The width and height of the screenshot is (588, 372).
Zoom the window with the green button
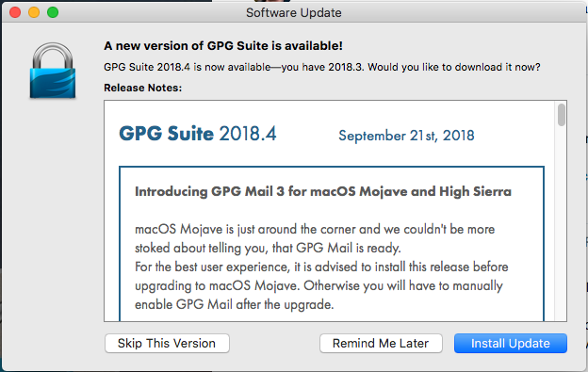click(53, 12)
